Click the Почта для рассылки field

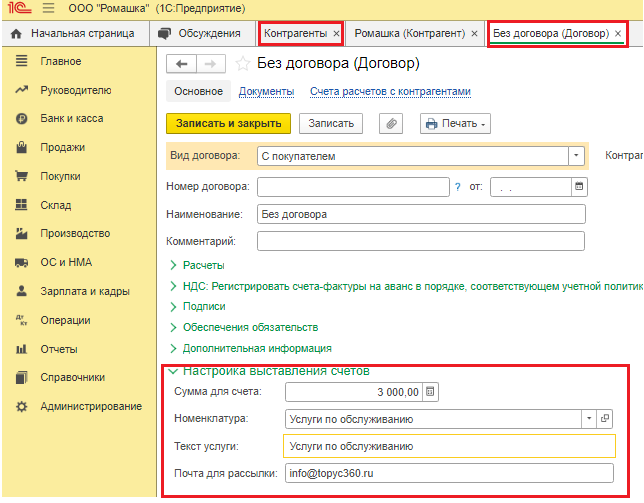(449, 473)
